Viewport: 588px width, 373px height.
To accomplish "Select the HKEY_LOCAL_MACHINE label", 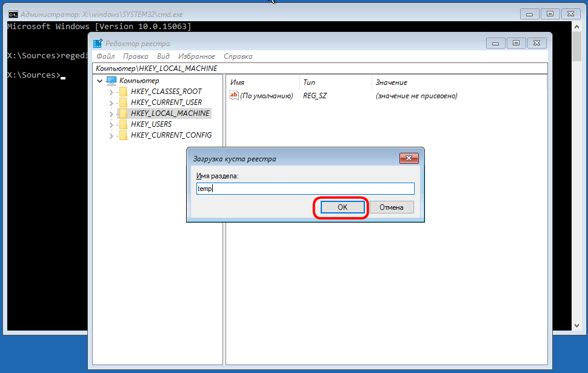I will coord(170,113).
